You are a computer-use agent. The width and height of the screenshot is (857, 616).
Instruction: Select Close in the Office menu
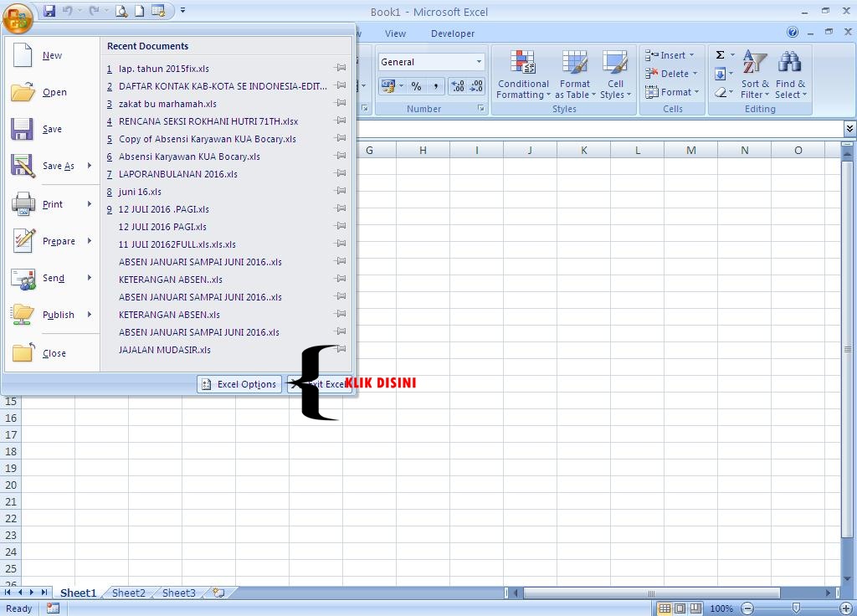coord(51,353)
